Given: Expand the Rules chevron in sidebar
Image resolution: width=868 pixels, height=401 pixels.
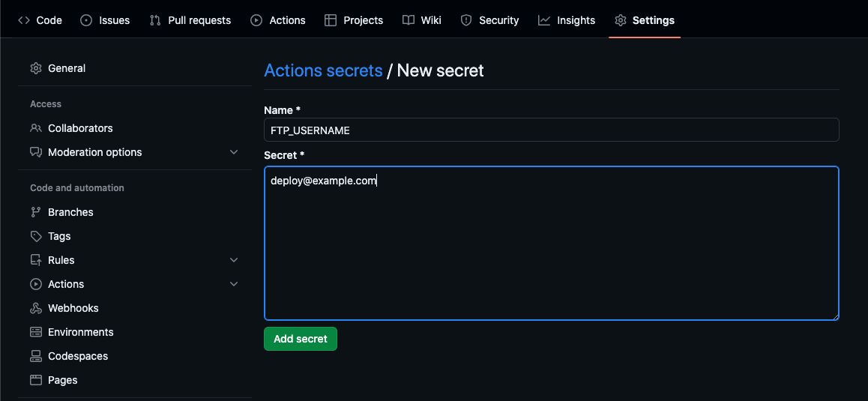Looking at the screenshot, I should 234,260.
